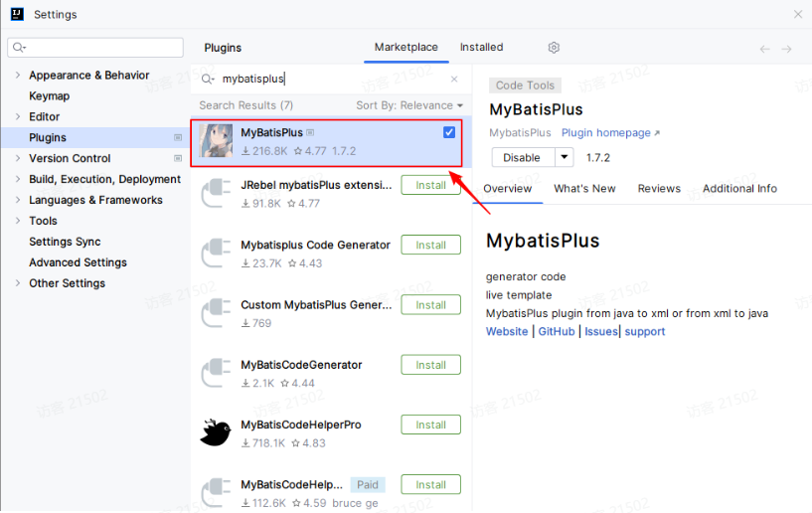Close the Settings dialog
This screenshot has height=513, width=812.
pos(798,15)
